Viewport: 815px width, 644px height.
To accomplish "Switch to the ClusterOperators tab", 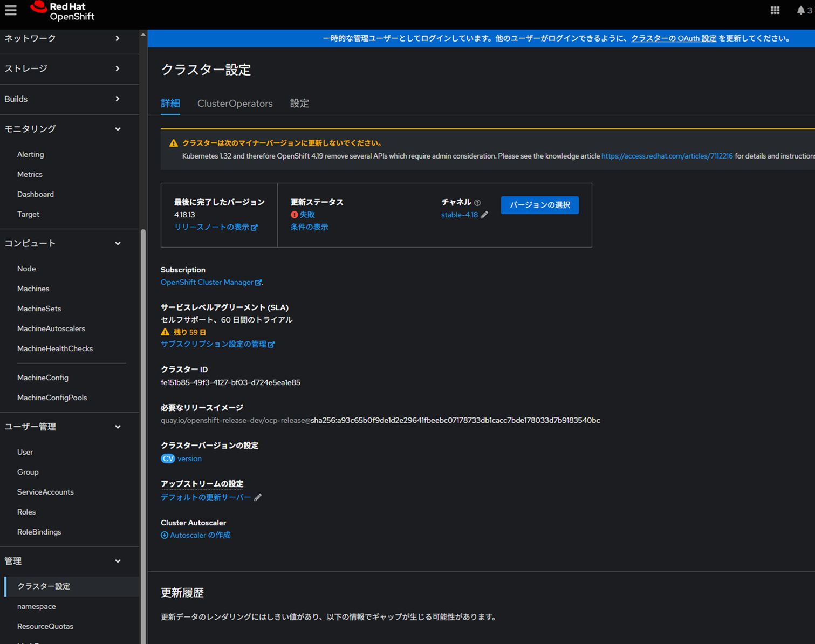I will click(x=235, y=104).
